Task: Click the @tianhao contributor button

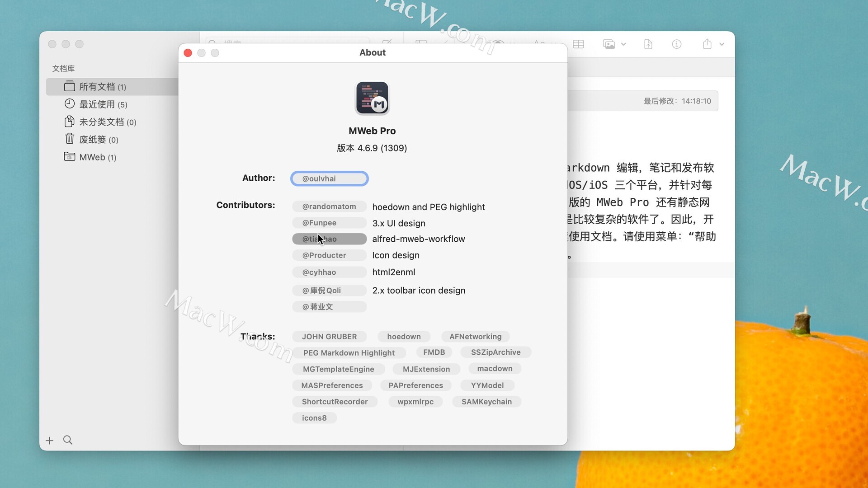Action: 330,239
